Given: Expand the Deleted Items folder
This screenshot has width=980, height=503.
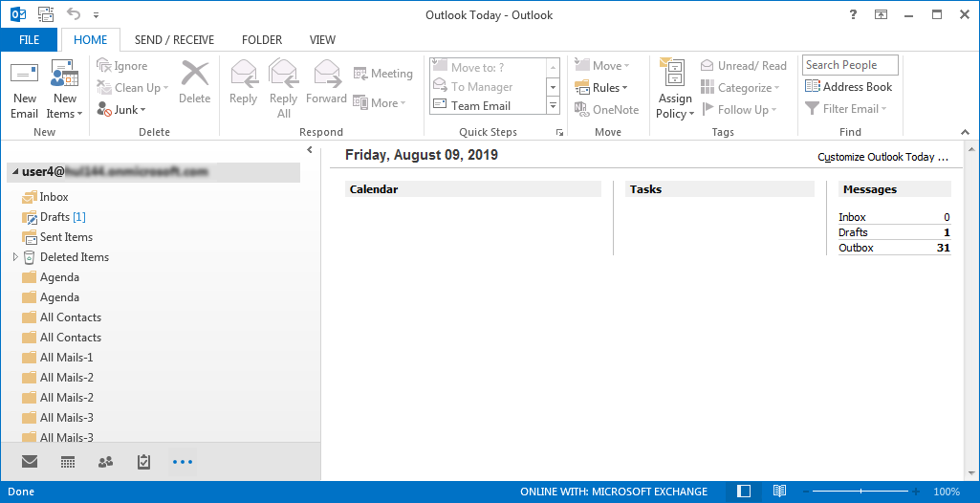Looking at the screenshot, I should coord(15,257).
